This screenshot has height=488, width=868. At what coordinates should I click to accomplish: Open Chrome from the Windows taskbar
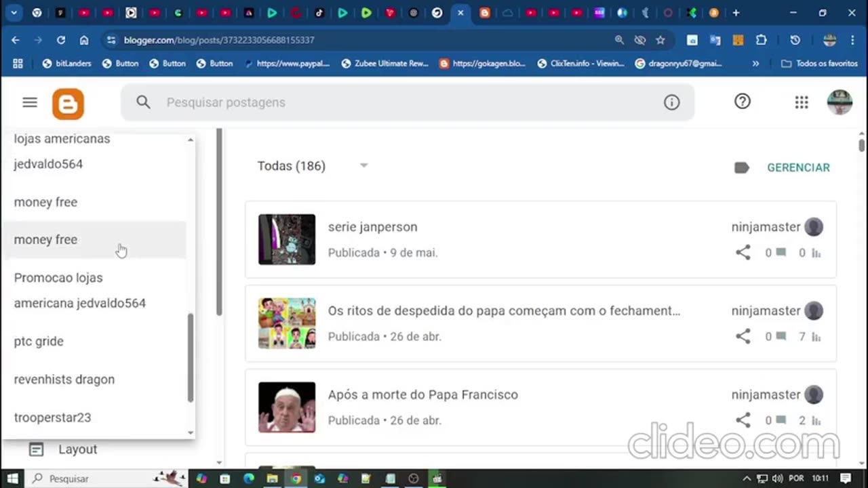[x=296, y=479]
